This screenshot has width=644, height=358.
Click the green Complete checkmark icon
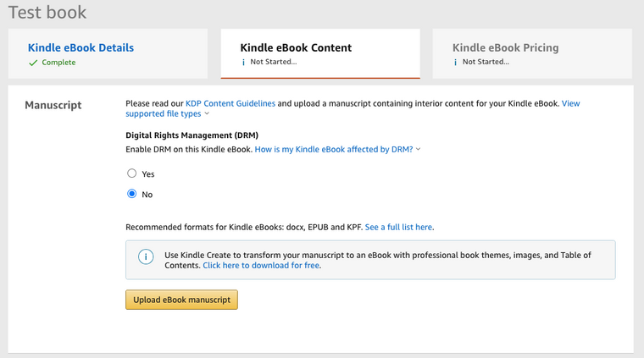tap(33, 63)
